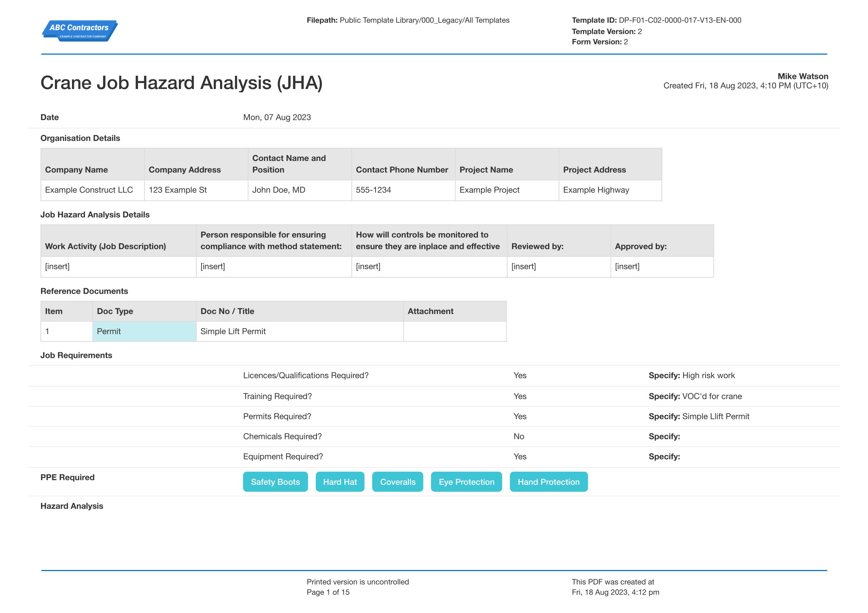The width and height of the screenshot is (868, 613).
Task: Click the 123 Example St cell
Action: 196,190
